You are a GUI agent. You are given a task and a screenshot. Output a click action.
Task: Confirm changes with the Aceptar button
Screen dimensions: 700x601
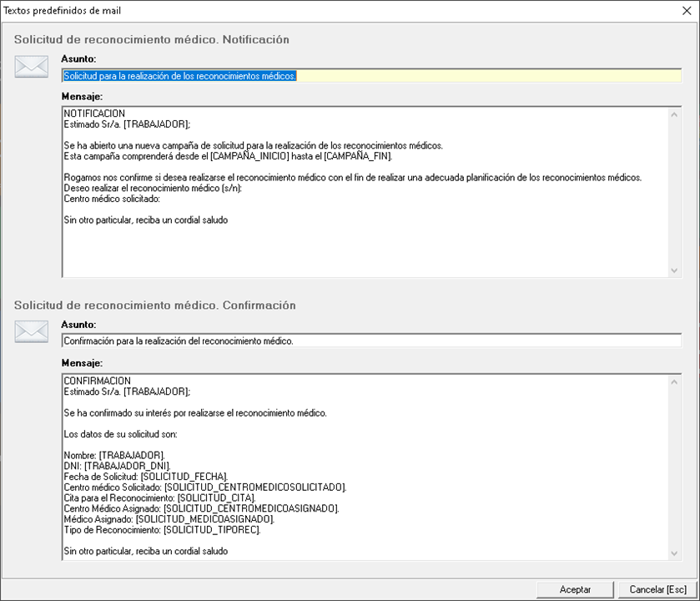pyautogui.click(x=575, y=589)
